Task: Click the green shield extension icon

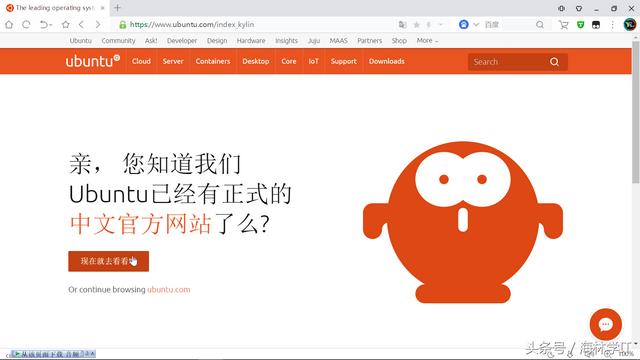Action: (580, 25)
